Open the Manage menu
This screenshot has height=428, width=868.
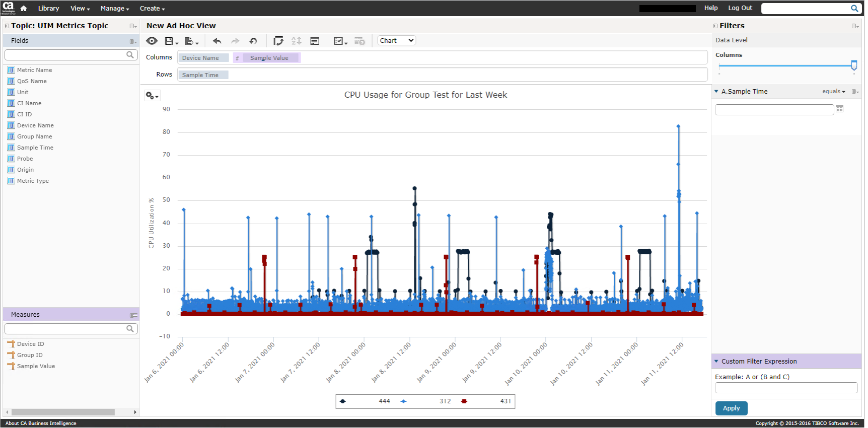pos(114,9)
